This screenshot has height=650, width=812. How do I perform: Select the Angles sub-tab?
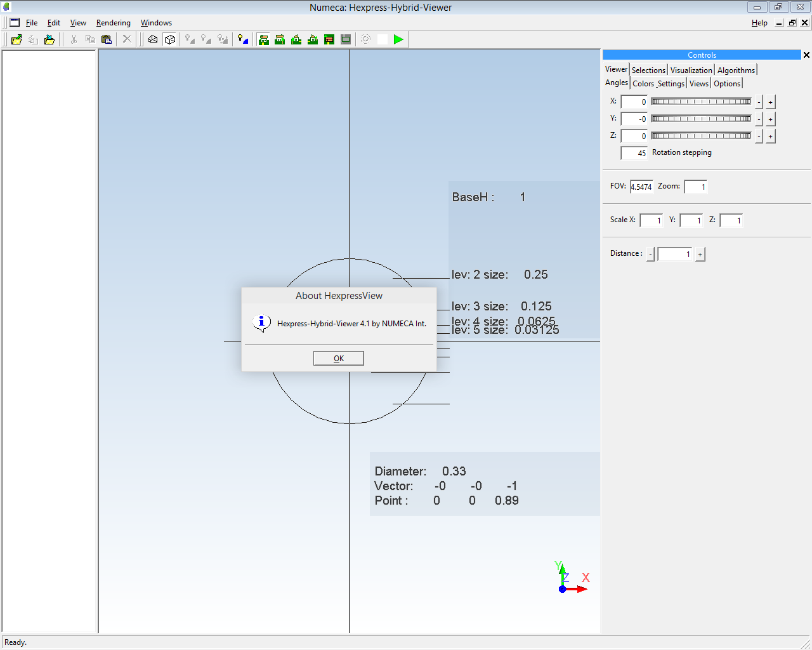(x=617, y=83)
